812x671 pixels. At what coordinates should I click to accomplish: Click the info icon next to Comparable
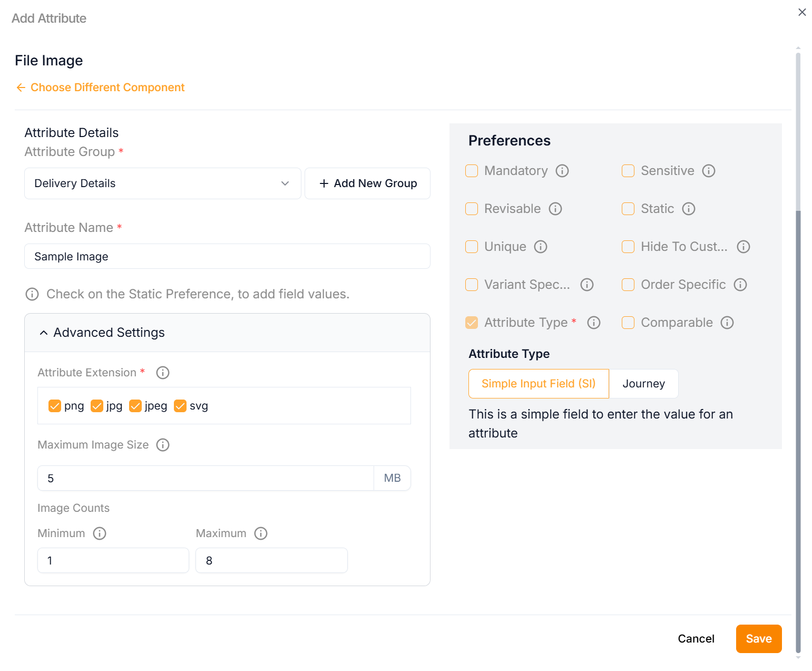(727, 323)
